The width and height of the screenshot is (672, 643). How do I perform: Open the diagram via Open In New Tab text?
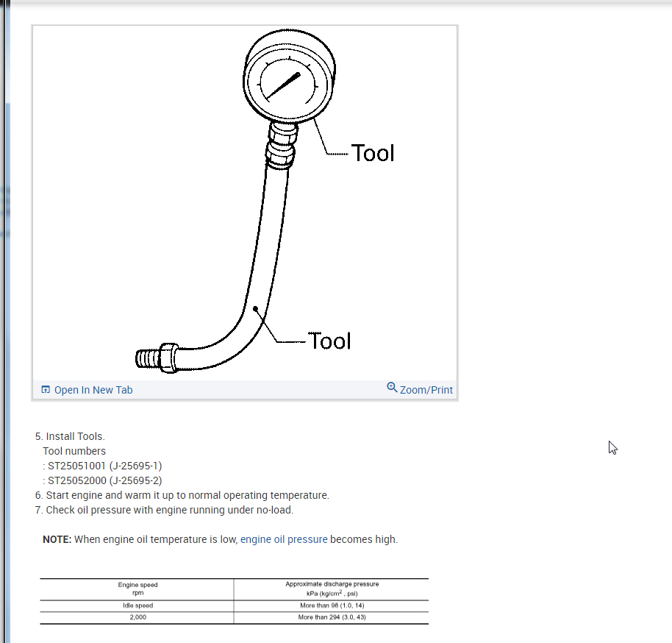93,390
